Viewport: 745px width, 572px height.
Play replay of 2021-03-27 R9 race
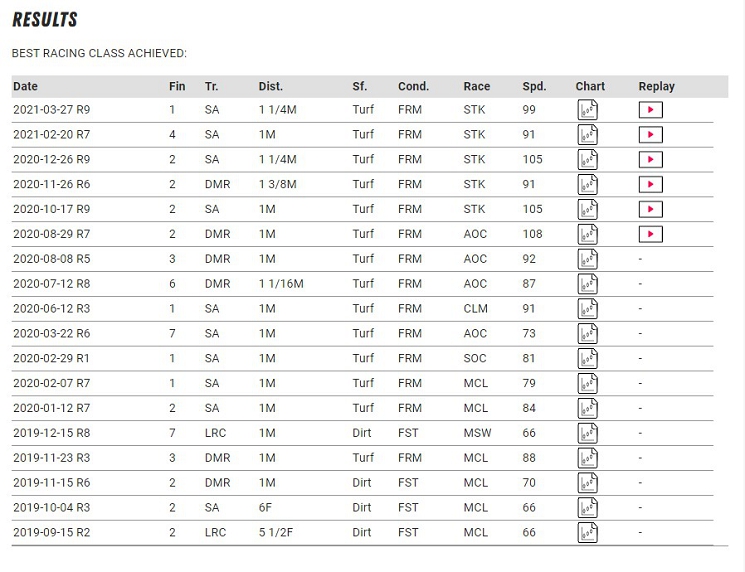click(x=650, y=110)
